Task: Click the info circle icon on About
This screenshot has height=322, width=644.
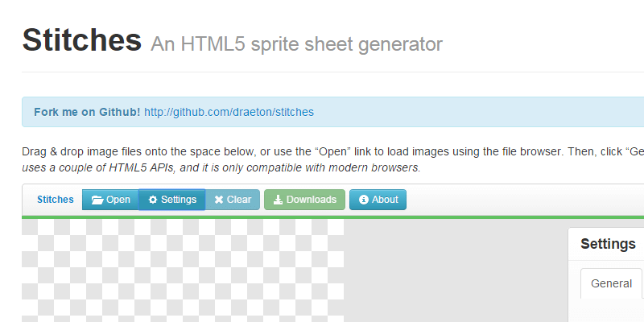Action: click(364, 200)
